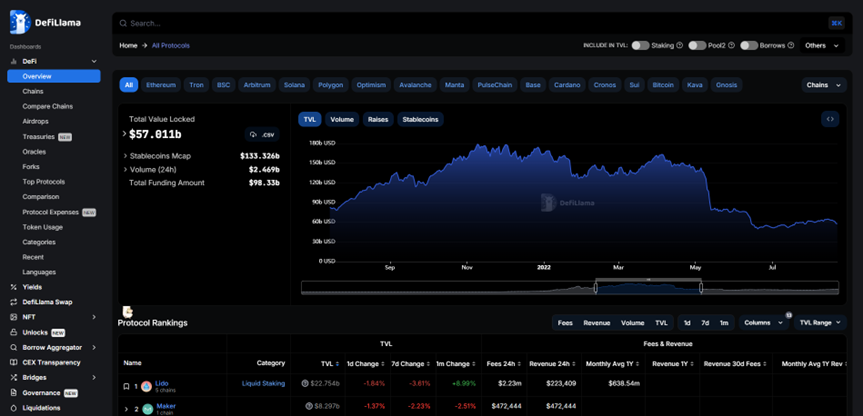Collapse the DeFi sidebar section

click(94, 62)
